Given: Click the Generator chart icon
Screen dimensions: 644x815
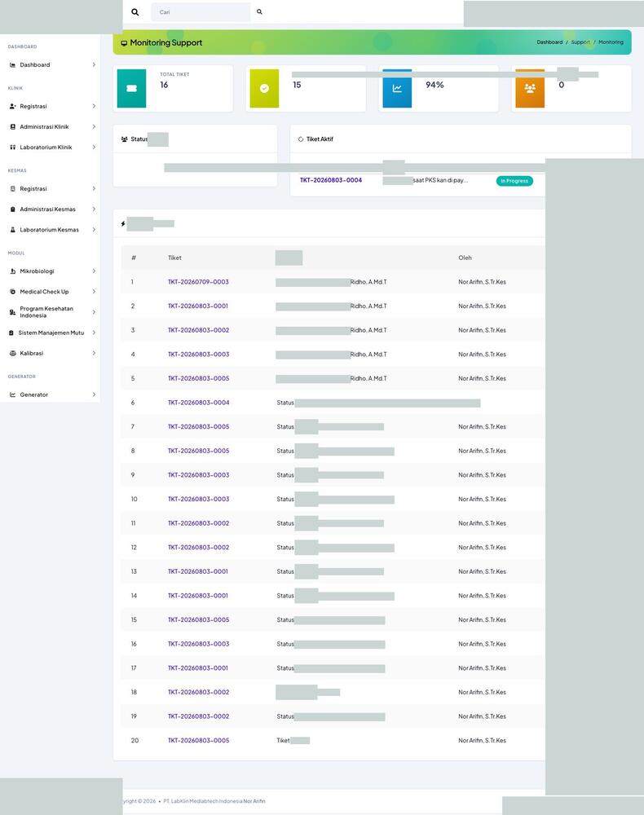Looking at the screenshot, I should point(12,395).
